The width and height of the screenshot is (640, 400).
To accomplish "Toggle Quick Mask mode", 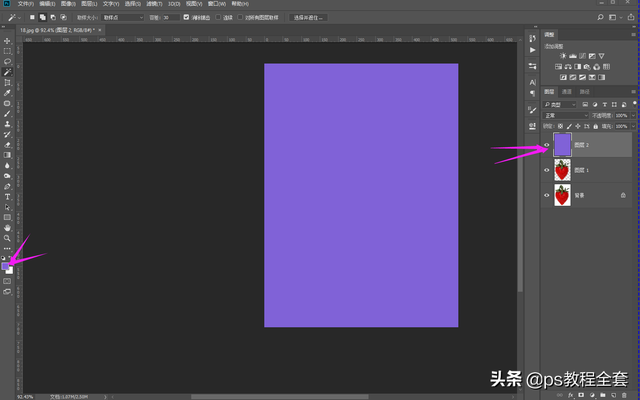I will point(7,281).
